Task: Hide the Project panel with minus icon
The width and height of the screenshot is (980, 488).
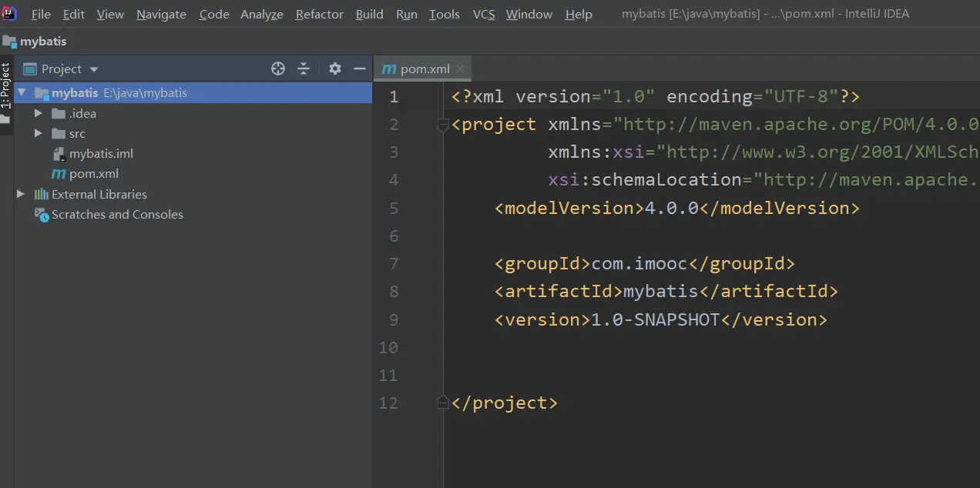Action: pyautogui.click(x=359, y=69)
